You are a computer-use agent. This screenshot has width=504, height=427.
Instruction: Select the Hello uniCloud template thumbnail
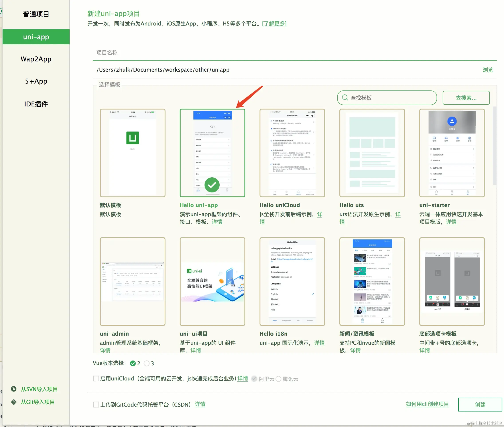pos(292,153)
